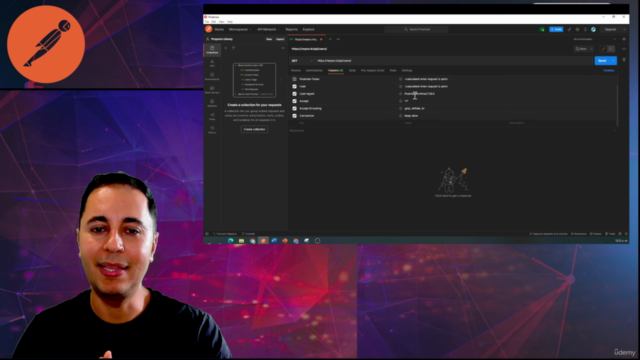Click the info icon for Postman-Token value
The width and height of the screenshot is (640, 360).
(400, 79)
